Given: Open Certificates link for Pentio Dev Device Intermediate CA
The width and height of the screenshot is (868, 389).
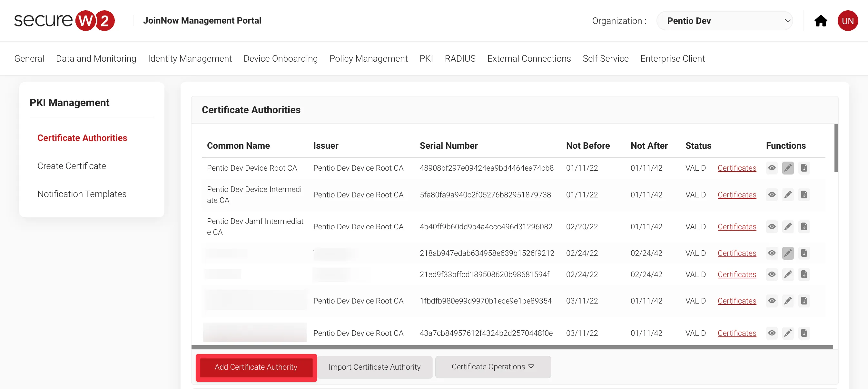Looking at the screenshot, I should pos(736,194).
